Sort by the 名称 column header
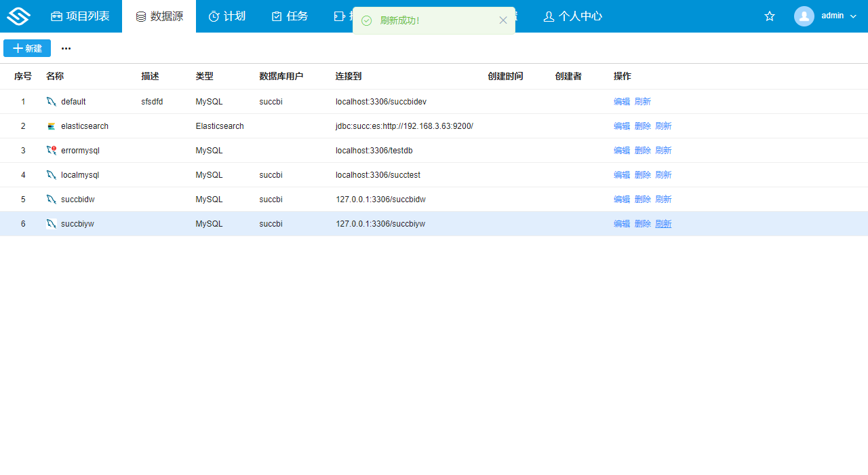 (x=55, y=76)
